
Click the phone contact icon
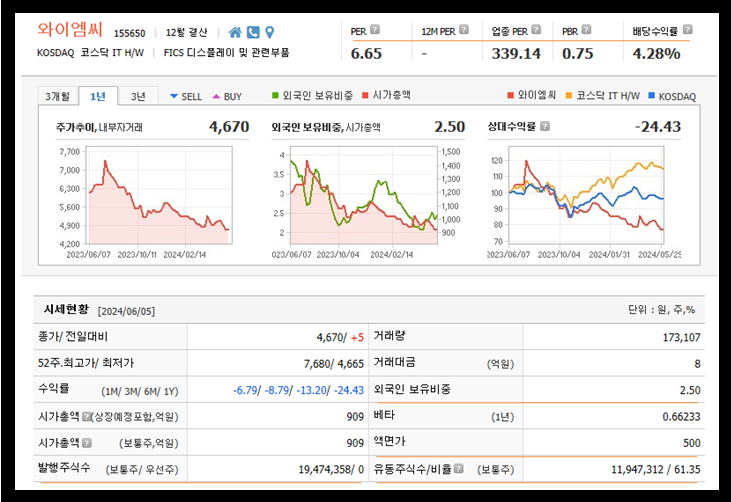coord(253,32)
